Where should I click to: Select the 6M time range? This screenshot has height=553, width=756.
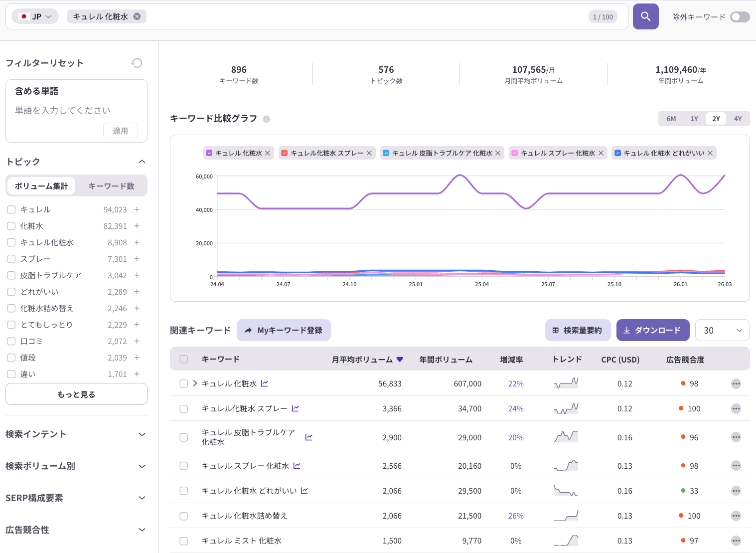[x=671, y=119]
